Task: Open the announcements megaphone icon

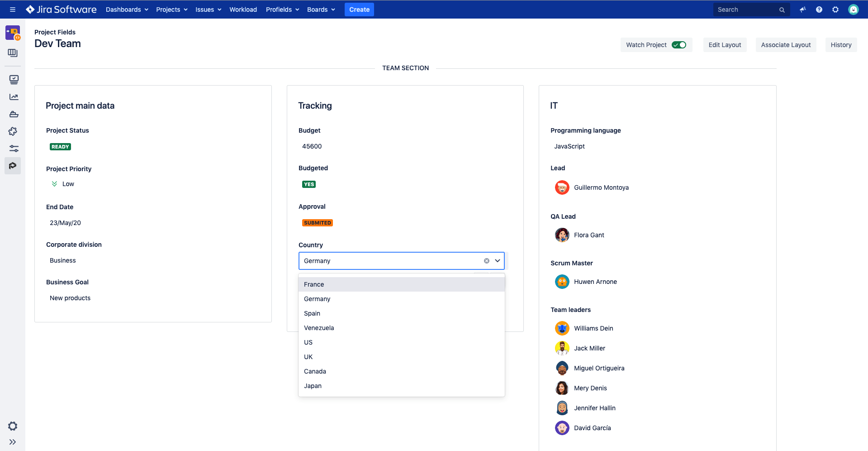Action: (x=802, y=9)
